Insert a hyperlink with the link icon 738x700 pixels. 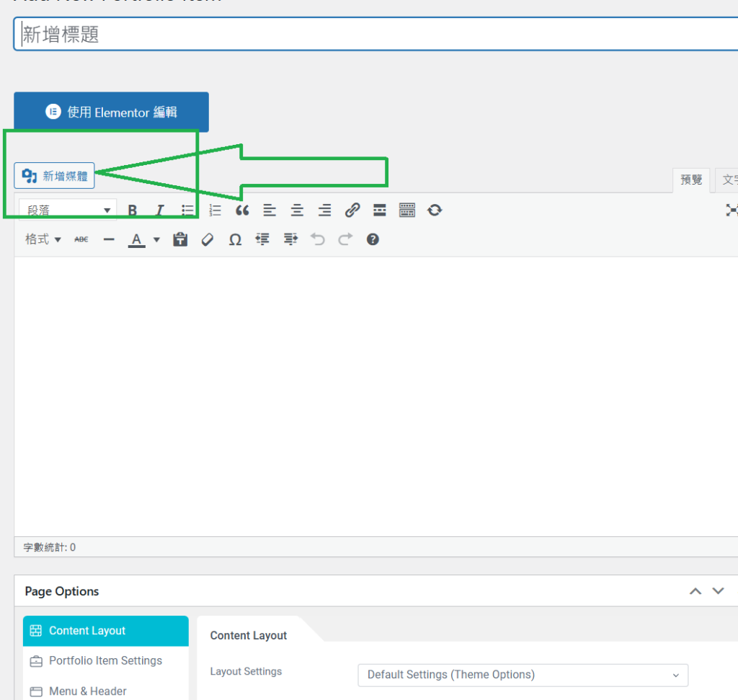pos(352,211)
